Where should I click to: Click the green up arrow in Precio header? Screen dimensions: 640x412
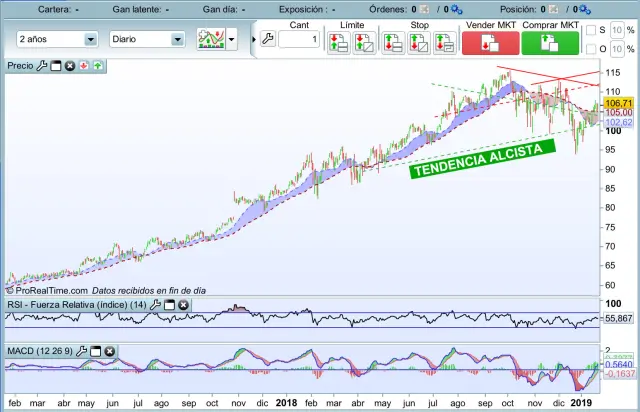(98, 65)
